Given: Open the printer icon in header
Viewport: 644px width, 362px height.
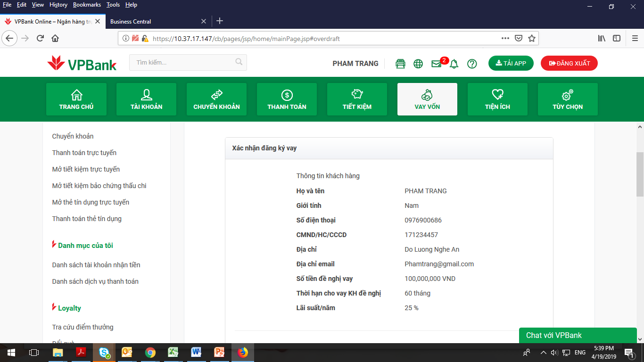Looking at the screenshot, I should click(x=400, y=64).
